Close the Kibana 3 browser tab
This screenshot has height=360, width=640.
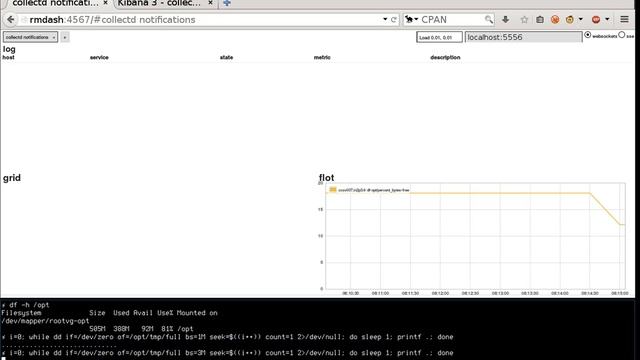coord(210,3)
